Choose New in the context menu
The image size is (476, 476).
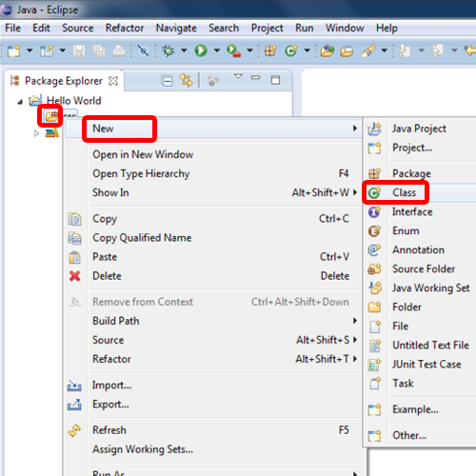click(213, 129)
